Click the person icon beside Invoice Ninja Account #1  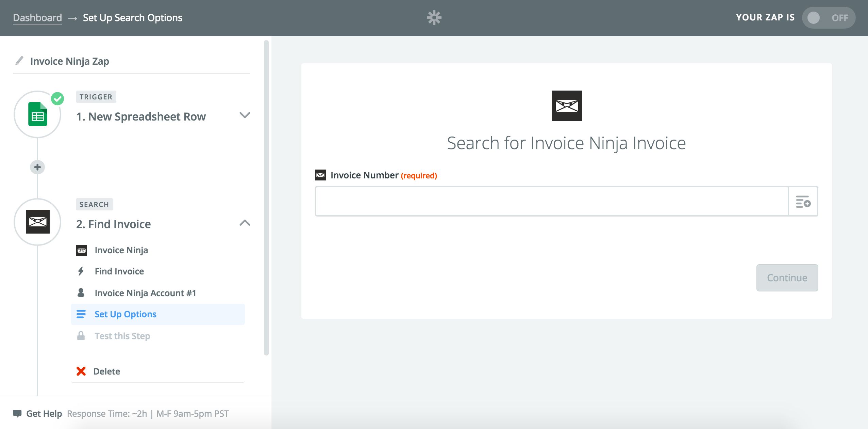pyautogui.click(x=81, y=292)
